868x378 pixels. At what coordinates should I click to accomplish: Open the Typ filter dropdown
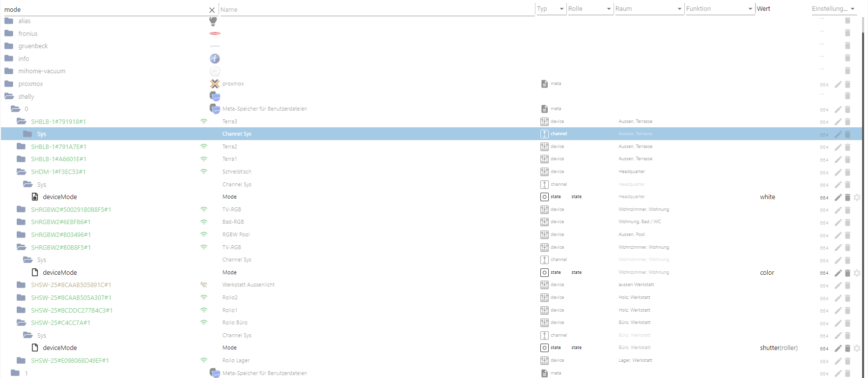coord(550,9)
